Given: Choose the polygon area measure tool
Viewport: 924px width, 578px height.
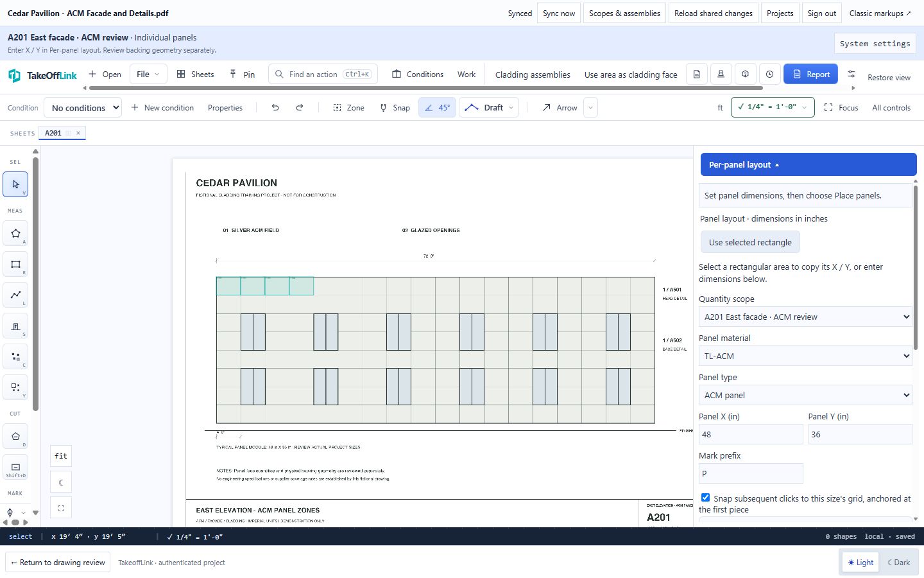Looking at the screenshot, I should click(15, 234).
